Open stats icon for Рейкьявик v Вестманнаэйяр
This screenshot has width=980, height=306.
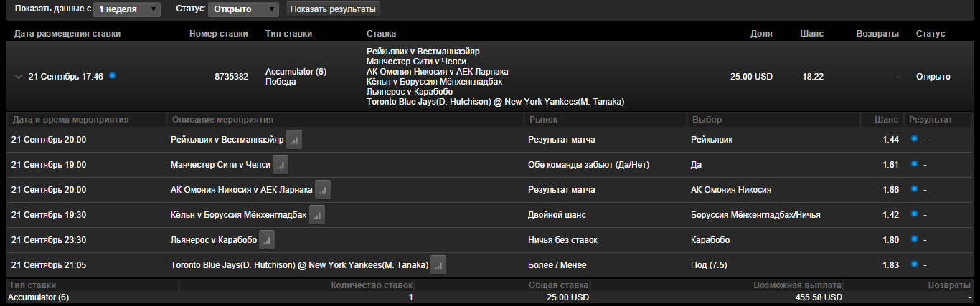[294, 140]
